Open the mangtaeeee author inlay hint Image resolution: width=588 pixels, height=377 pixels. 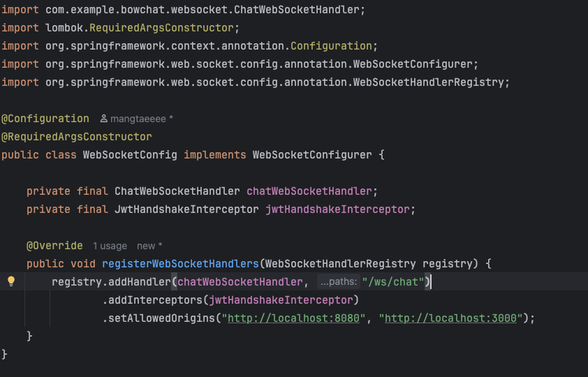(x=138, y=119)
